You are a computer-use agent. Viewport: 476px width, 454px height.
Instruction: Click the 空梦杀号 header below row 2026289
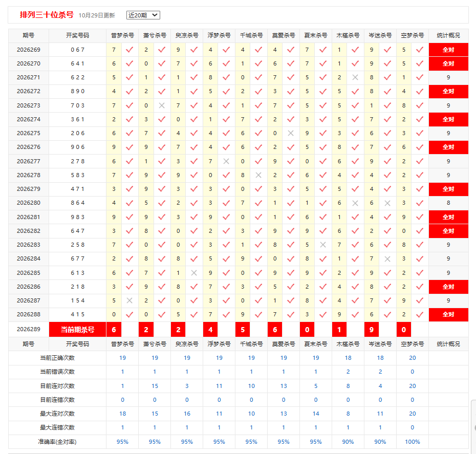pyautogui.click(x=412, y=344)
